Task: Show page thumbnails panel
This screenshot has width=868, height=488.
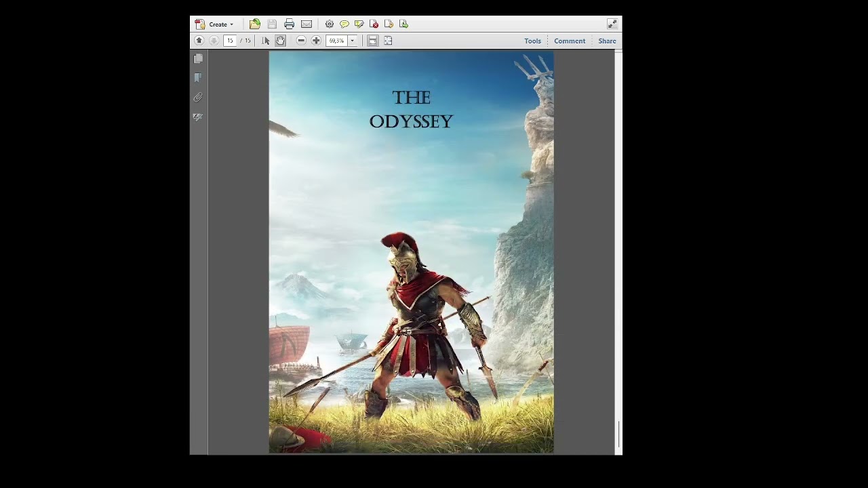Action: coord(198,59)
